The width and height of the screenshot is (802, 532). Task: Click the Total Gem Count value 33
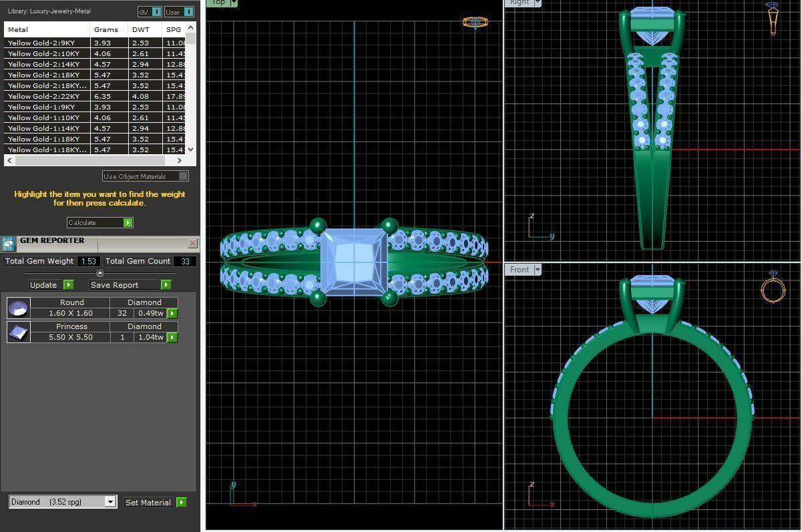(x=185, y=261)
